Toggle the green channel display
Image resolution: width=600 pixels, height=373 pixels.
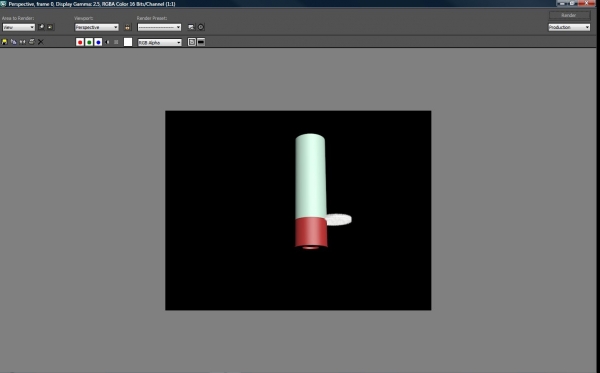(89, 42)
